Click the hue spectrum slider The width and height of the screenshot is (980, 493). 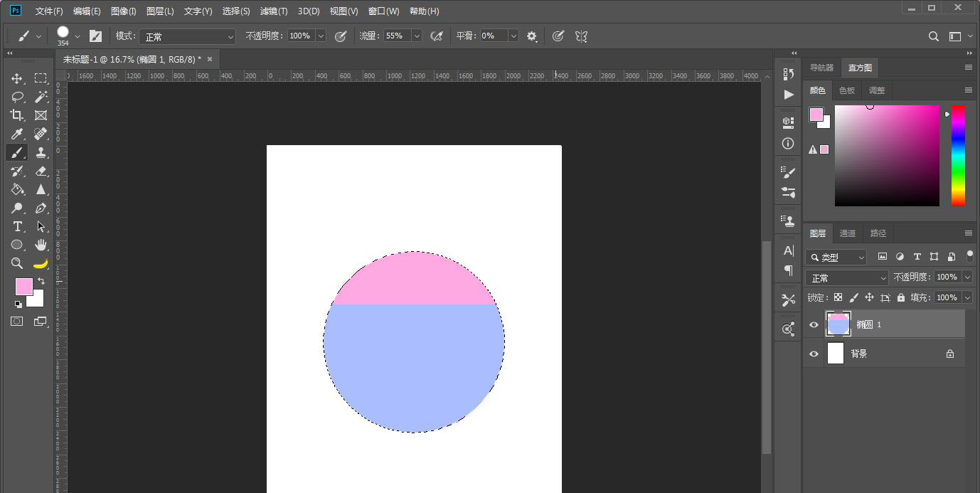point(958,155)
